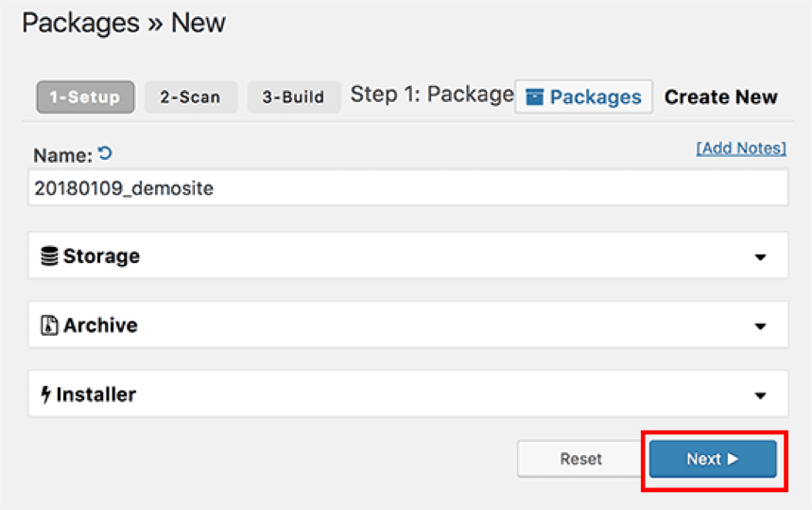The image size is (812, 510).
Task: Select the 1-Setup step tab
Action: 85,97
